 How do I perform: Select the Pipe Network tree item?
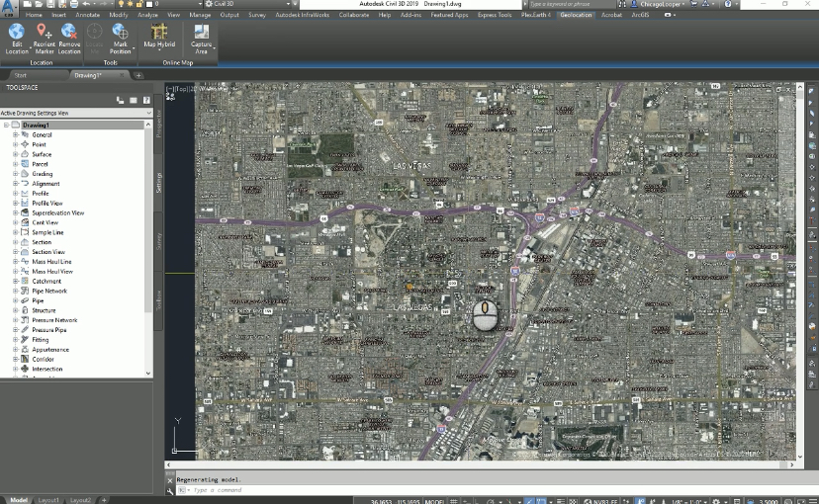click(49, 292)
